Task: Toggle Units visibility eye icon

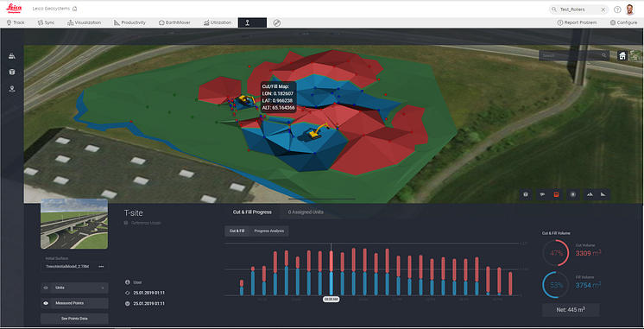Action: (46, 288)
